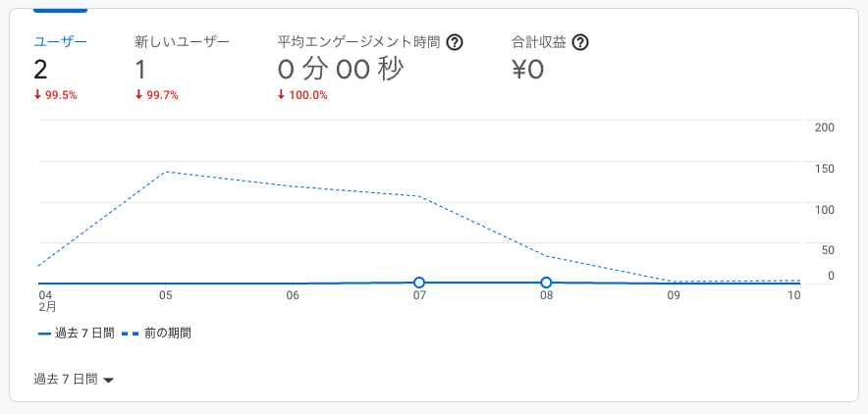Click the dashed line legend swatch
This screenshot has height=414, width=868.
[x=131, y=334]
